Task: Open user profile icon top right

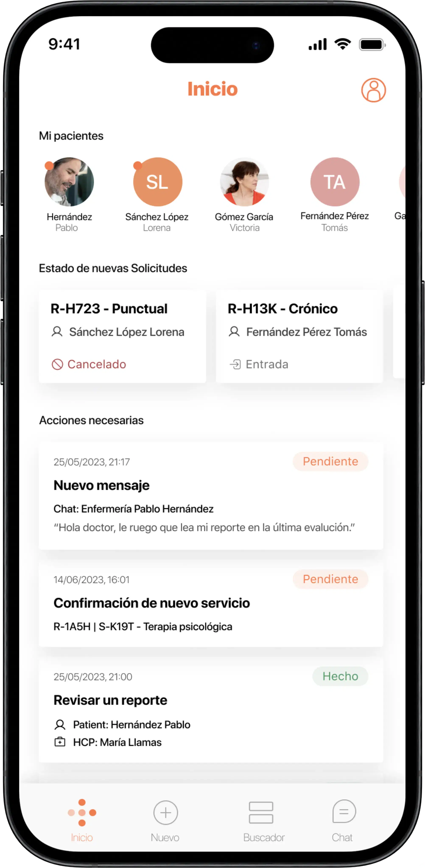Action: (375, 90)
